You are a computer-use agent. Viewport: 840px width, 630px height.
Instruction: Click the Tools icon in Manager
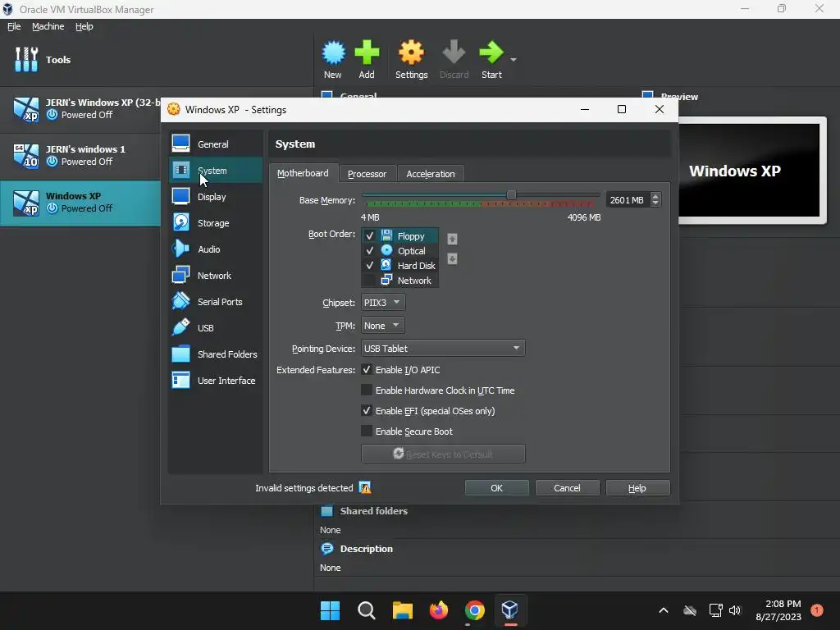point(26,59)
